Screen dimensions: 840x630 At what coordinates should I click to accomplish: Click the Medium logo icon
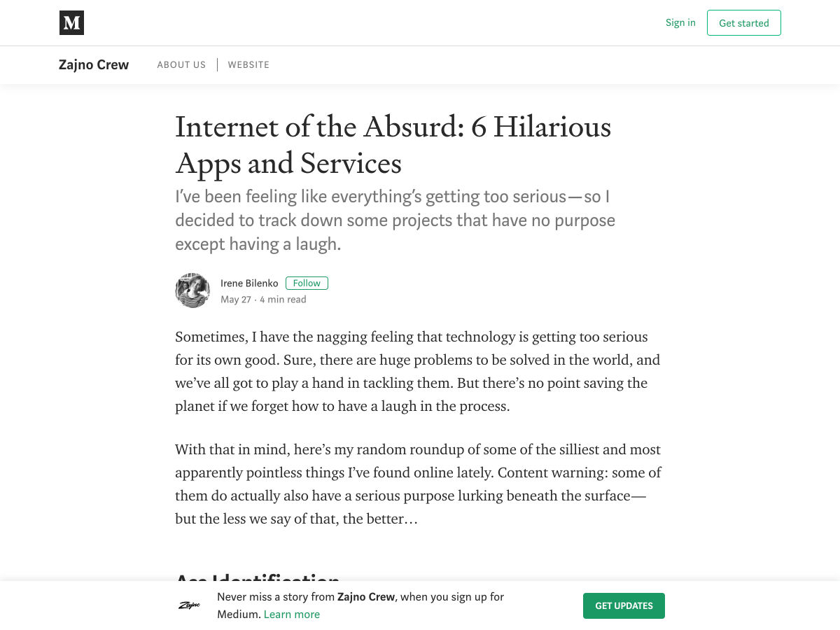click(x=71, y=23)
